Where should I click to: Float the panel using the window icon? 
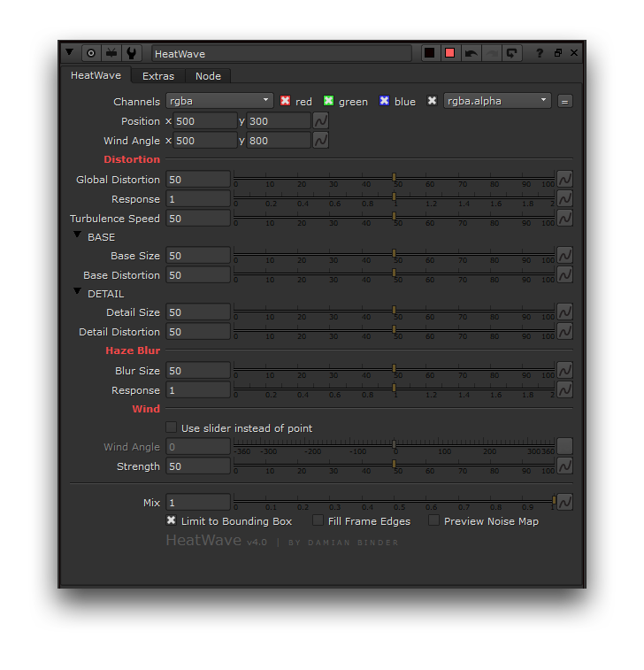(557, 53)
